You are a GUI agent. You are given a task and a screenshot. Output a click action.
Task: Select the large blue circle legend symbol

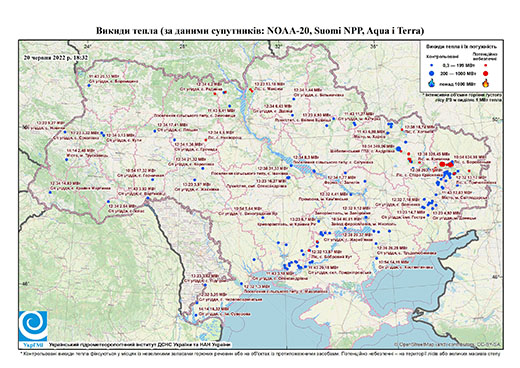coord(432,73)
